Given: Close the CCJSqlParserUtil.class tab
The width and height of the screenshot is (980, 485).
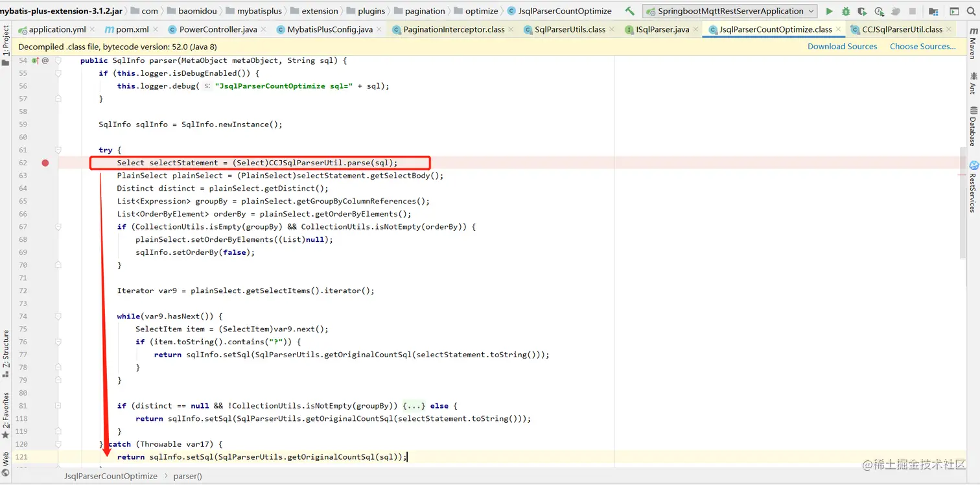Looking at the screenshot, I should [x=949, y=30].
